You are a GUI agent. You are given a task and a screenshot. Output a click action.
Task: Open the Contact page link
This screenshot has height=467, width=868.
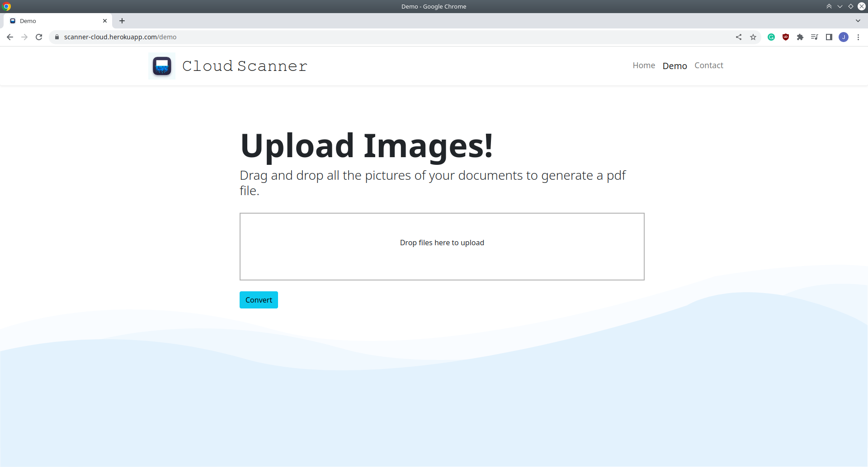708,65
